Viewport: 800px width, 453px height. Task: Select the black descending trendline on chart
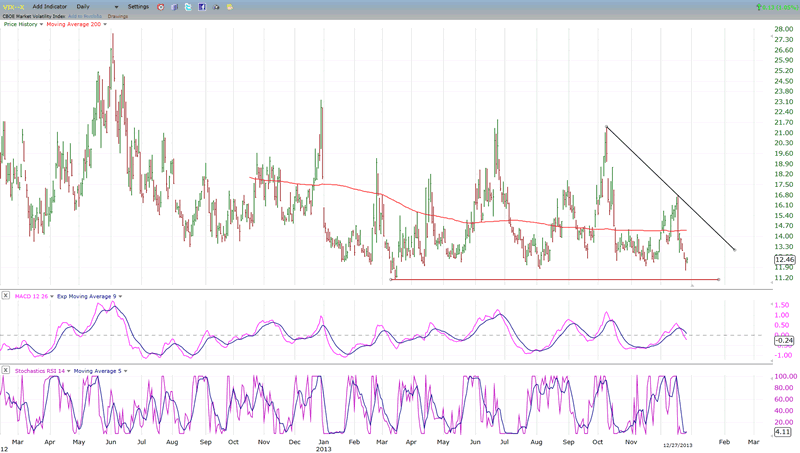(x=670, y=188)
